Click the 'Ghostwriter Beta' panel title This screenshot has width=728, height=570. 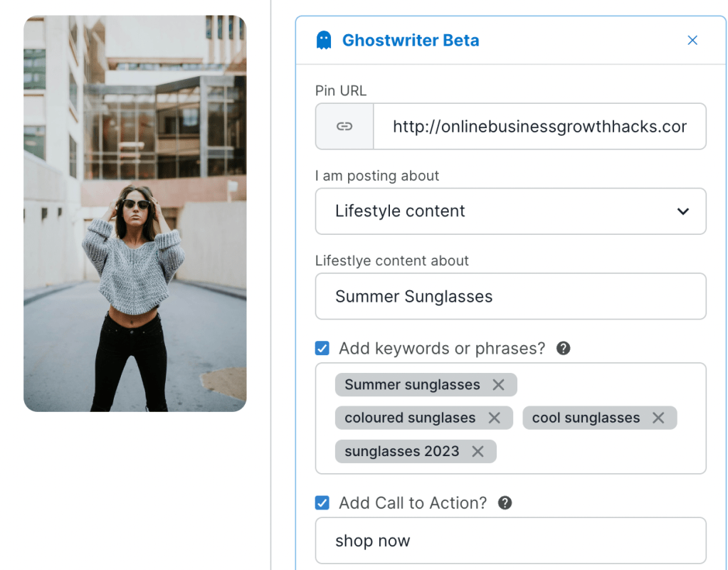click(x=411, y=41)
